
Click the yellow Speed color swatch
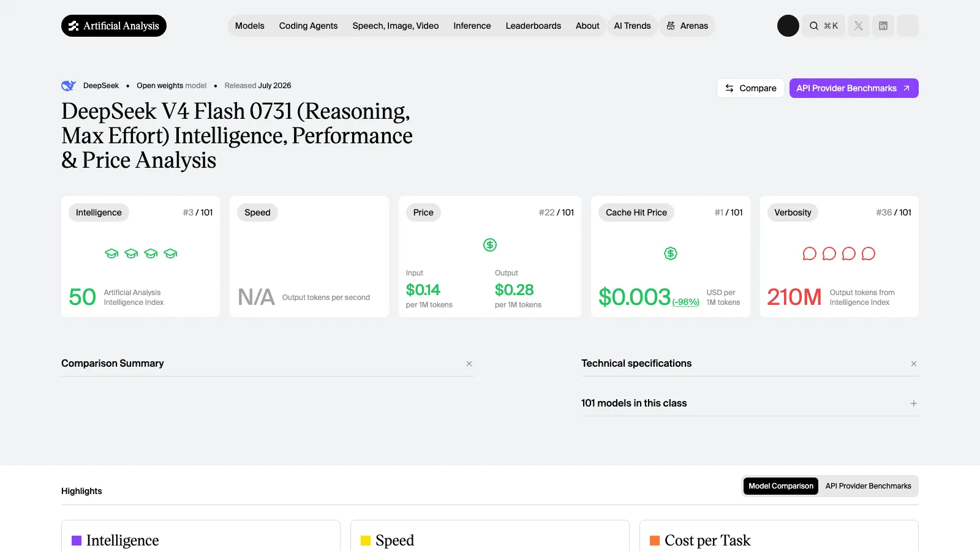coord(366,541)
